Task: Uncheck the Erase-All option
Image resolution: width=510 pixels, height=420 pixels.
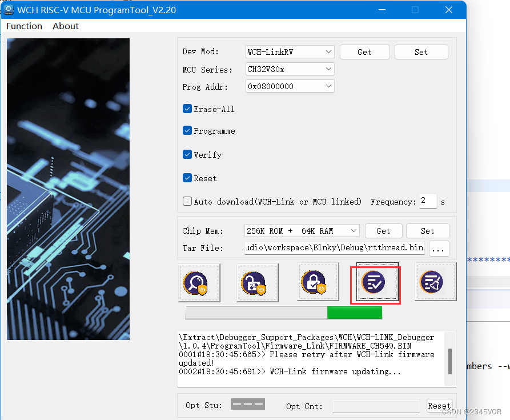Action: click(187, 109)
